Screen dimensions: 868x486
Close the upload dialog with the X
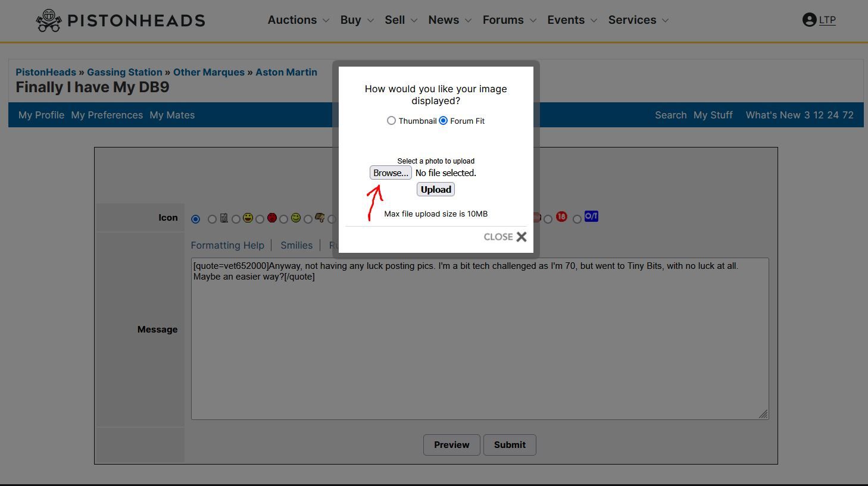522,237
